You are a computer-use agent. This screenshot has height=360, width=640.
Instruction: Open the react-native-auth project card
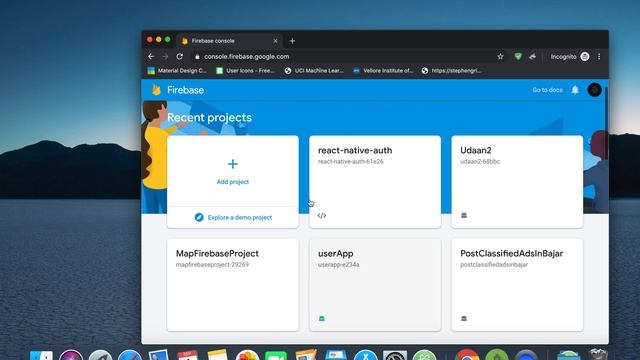(375, 182)
